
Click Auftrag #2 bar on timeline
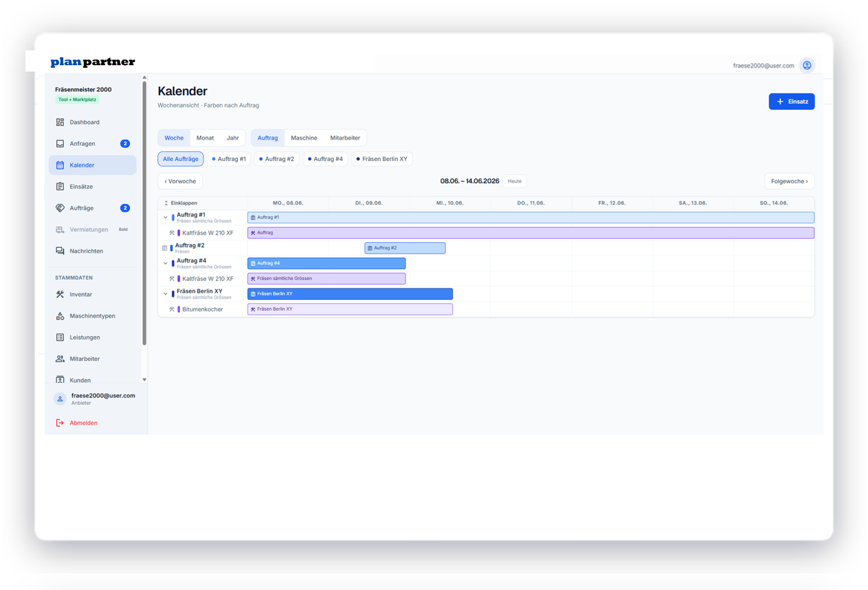tap(405, 248)
